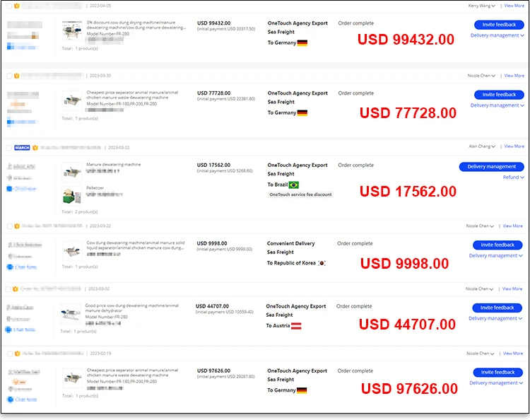Open View More for the 2023-03-30 order
The width and height of the screenshot is (530, 420).
pyautogui.click(x=514, y=76)
